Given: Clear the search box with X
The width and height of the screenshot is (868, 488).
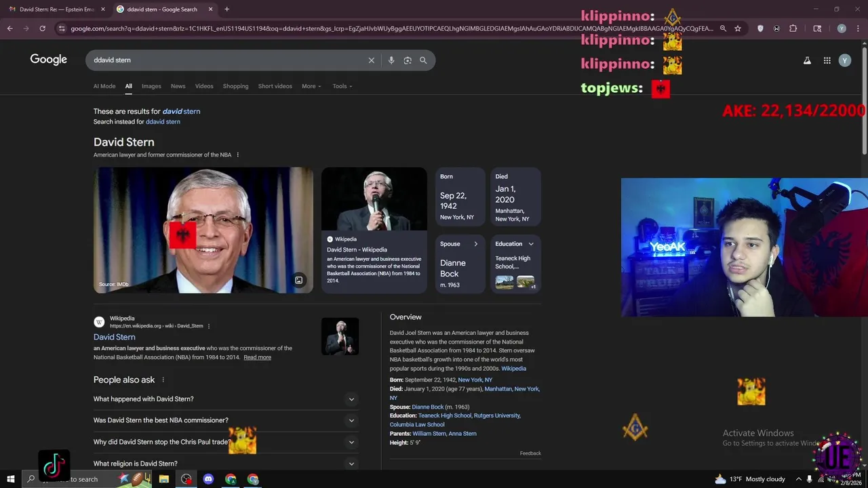Looking at the screenshot, I should click(371, 60).
